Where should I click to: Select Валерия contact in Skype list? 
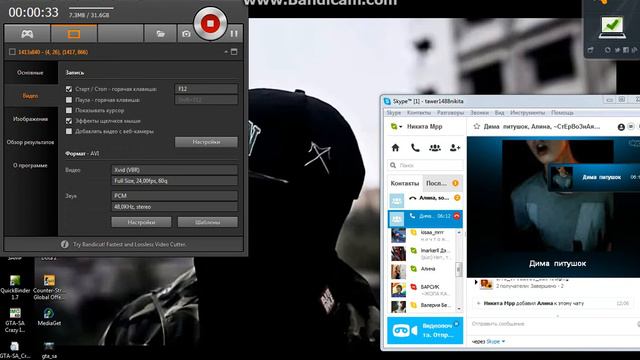[422, 306]
